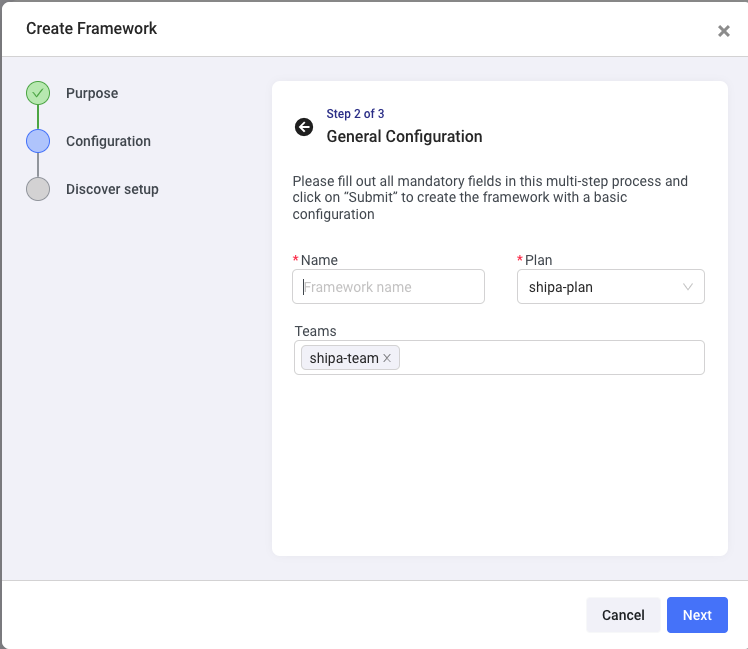
Task: Focus the Framework name input field
Action: pyautogui.click(x=388, y=287)
